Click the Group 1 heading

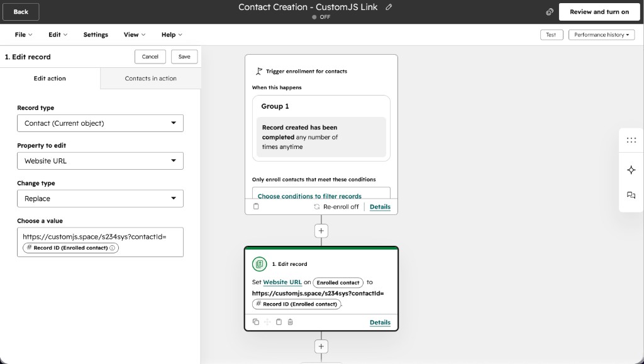[275, 106]
